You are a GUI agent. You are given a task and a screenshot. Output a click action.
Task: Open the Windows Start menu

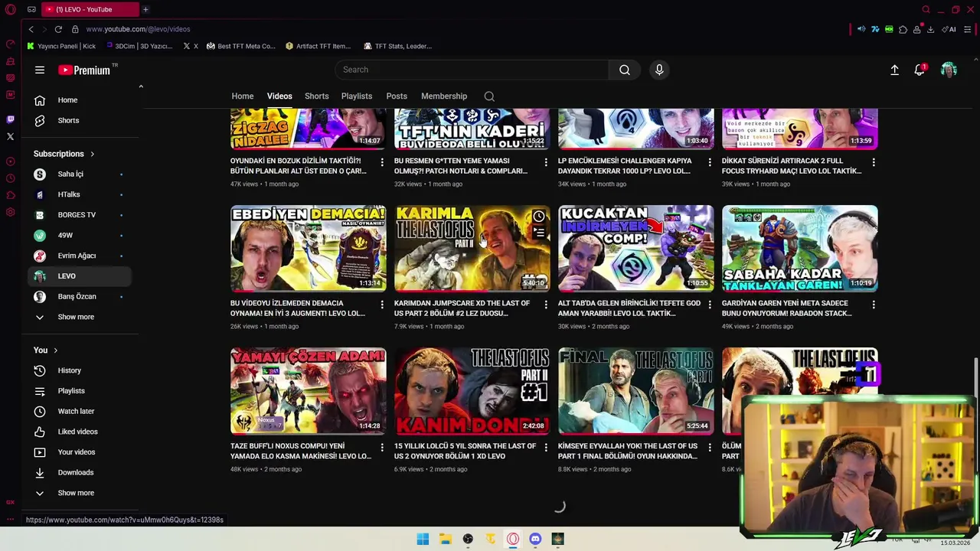coord(423,539)
